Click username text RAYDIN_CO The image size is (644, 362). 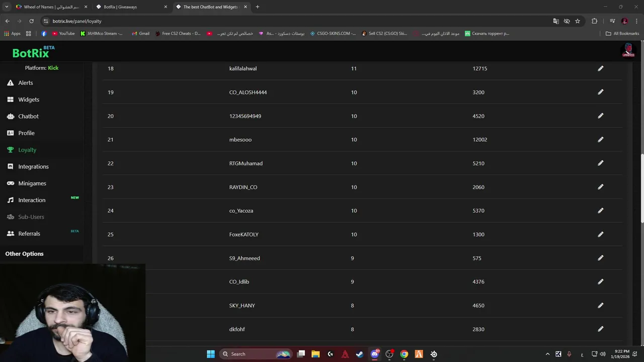click(243, 187)
